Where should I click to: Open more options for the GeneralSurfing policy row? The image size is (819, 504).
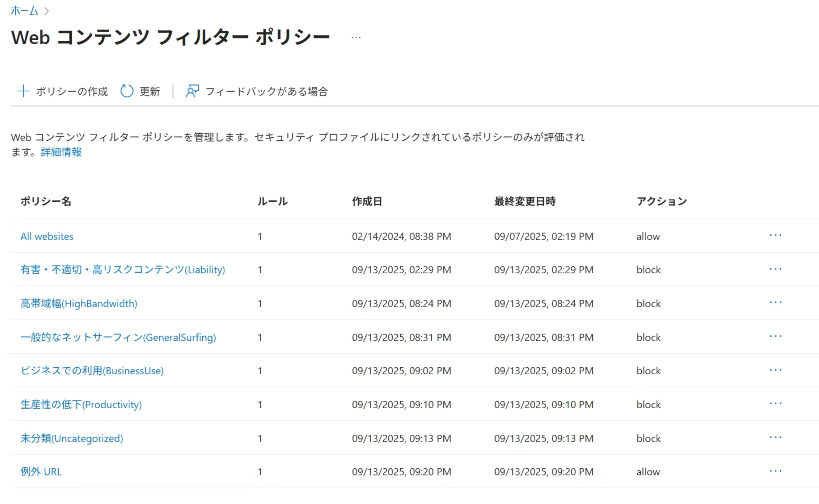[776, 337]
